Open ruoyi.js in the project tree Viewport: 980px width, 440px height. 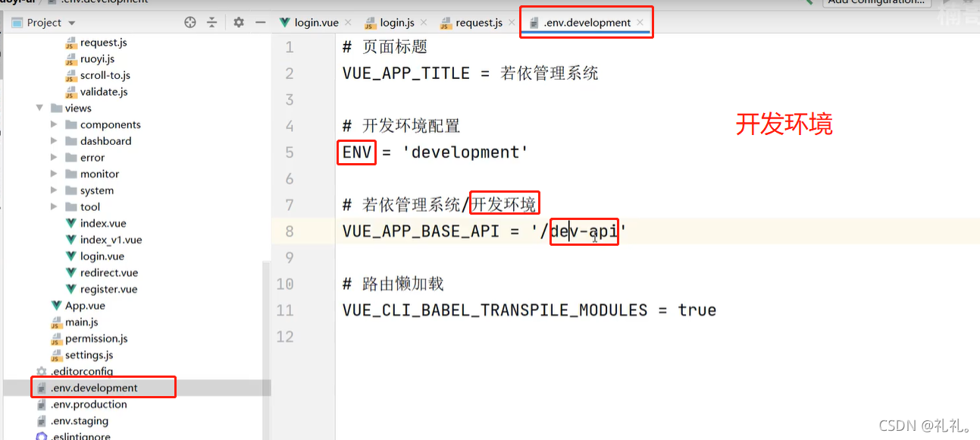tap(97, 58)
